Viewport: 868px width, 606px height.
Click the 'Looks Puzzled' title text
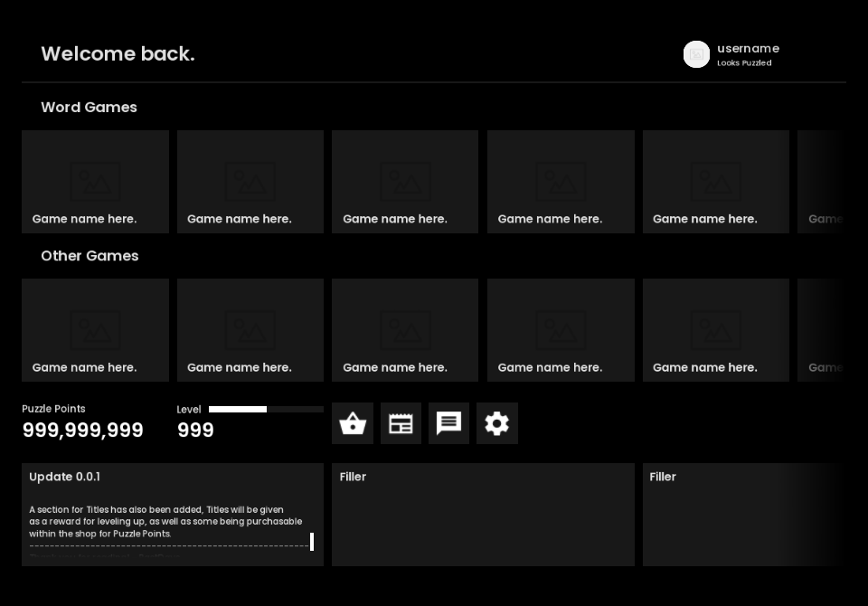click(744, 62)
